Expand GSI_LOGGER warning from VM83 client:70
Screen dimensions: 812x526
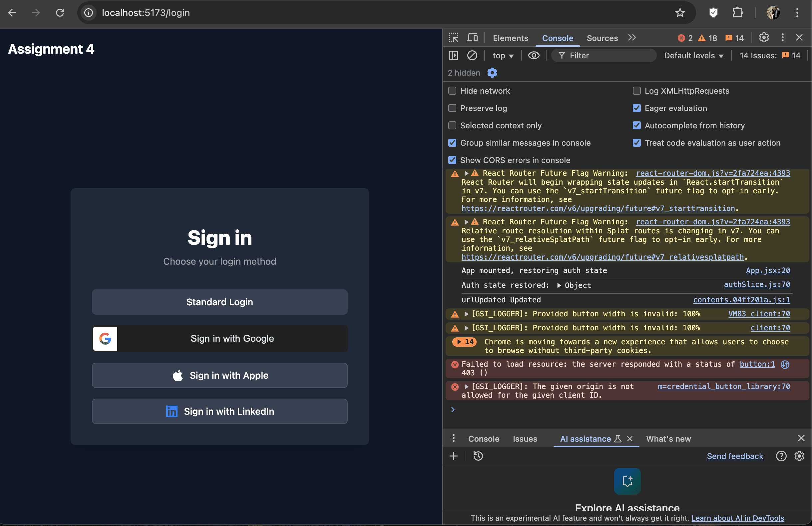tap(466, 314)
